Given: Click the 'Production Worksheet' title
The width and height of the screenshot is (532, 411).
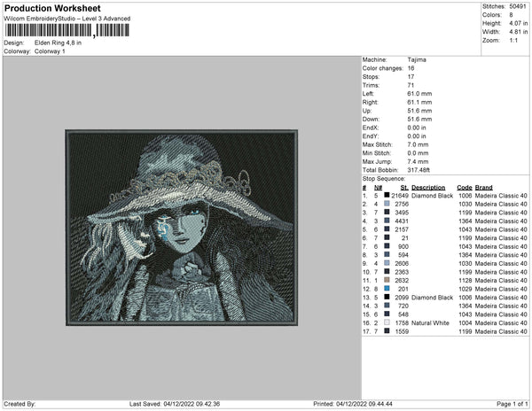Looking at the screenshot, I should [52, 9].
